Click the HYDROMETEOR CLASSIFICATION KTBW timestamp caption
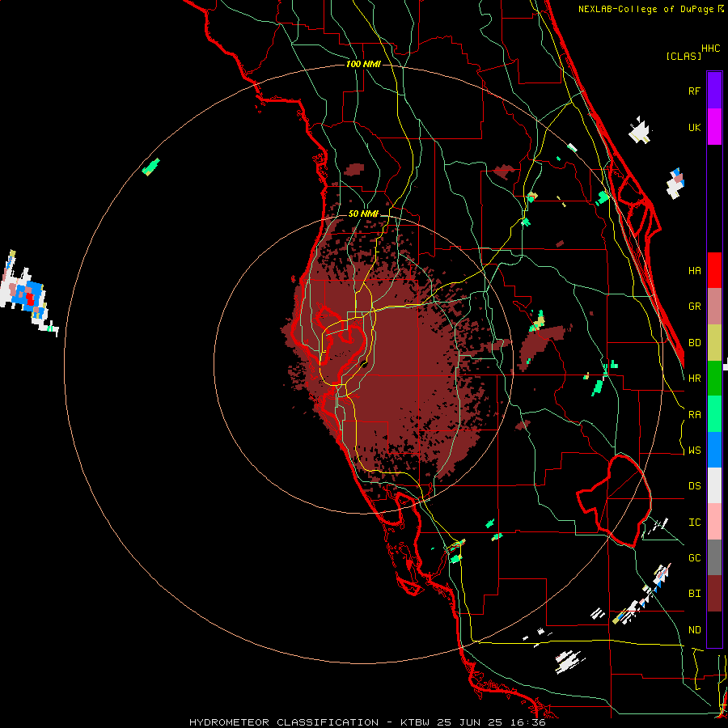The width and height of the screenshot is (728, 728). pyautogui.click(x=367, y=722)
